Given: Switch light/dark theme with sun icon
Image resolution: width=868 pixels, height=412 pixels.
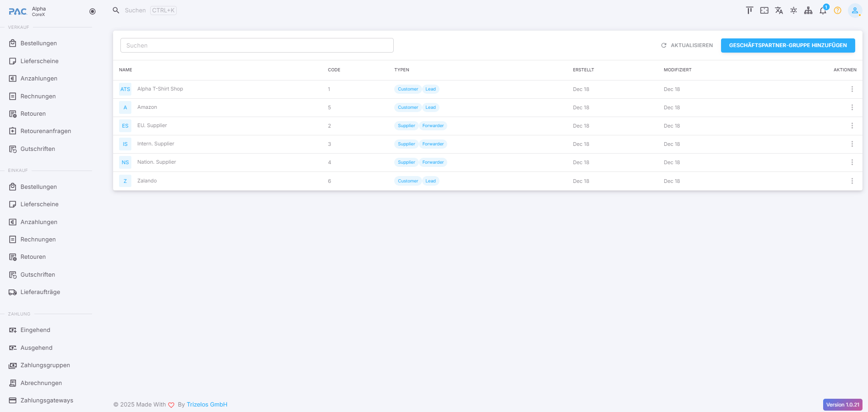Looking at the screenshot, I should 793,11.
